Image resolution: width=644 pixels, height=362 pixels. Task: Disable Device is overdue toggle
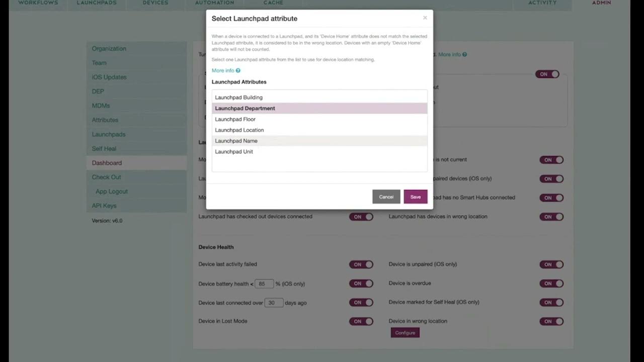coord(551,284)
